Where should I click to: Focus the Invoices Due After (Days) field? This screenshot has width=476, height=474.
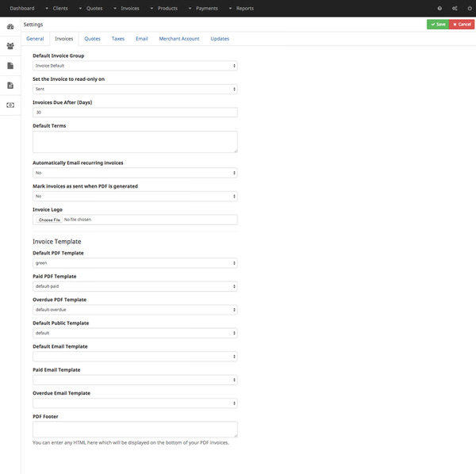pyautogui.click(x=135, y=113)
